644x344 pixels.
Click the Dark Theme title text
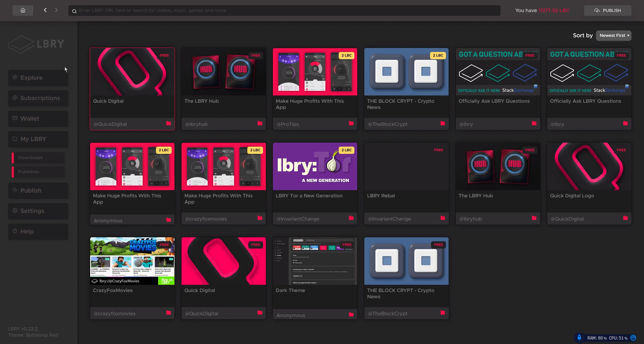tap(290, 290)
